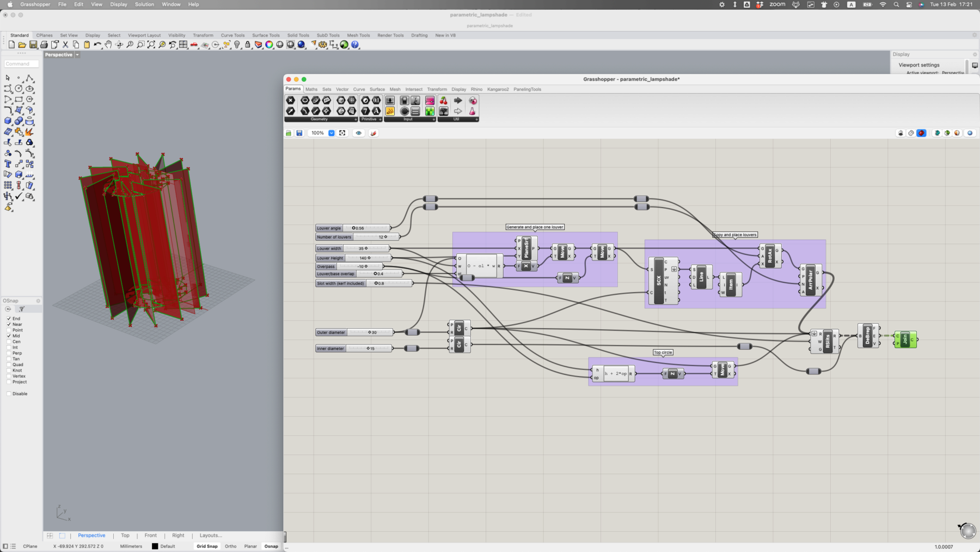The height and width of the screenshot is (552, 980).
Task: Toggle the Mid osnap checkbox
Action: click(9, 336)
